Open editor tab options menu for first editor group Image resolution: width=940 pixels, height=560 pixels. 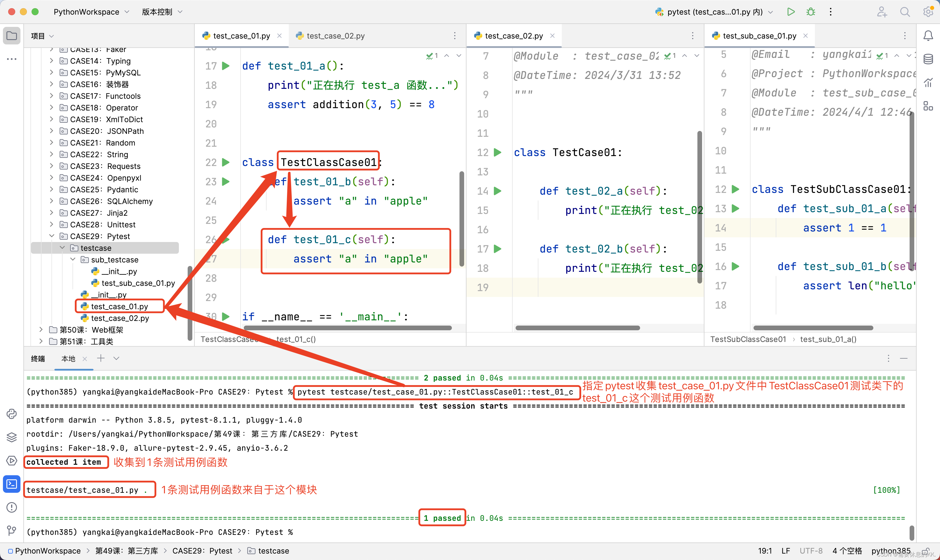(x=455, y=36)
